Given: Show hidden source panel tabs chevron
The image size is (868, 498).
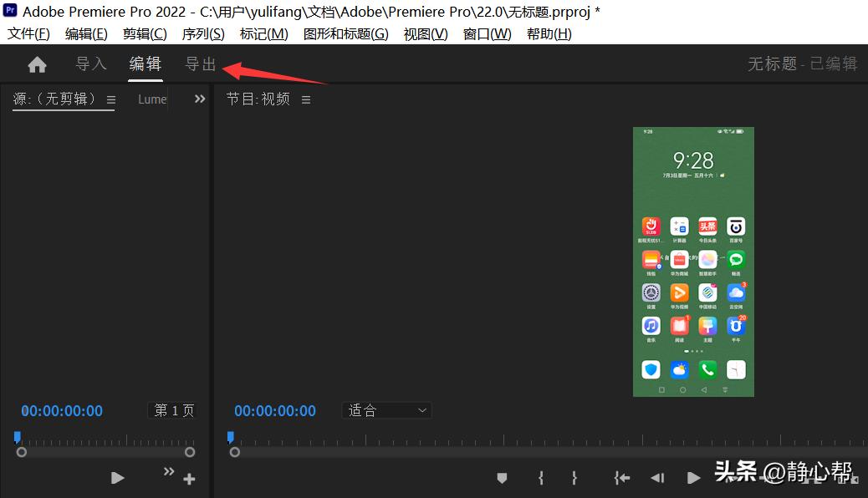Looking at the screenshot, I should click(200, 99).
